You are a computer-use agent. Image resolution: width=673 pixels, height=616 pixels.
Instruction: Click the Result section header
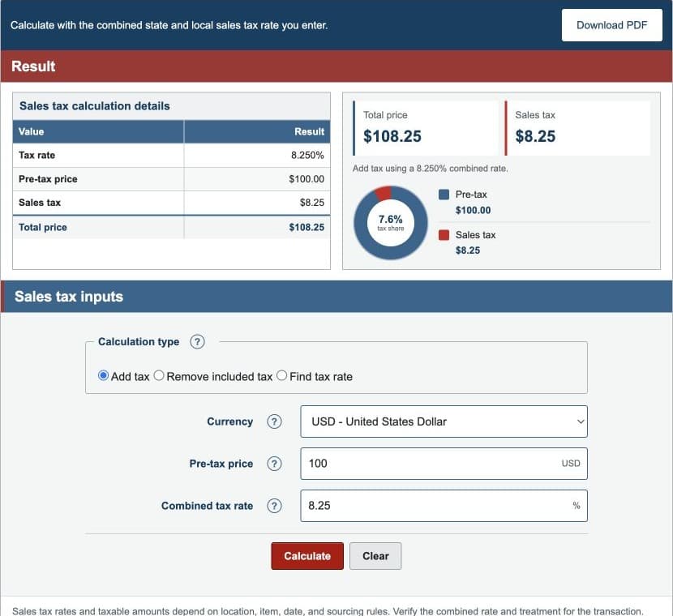click(336, 66)
